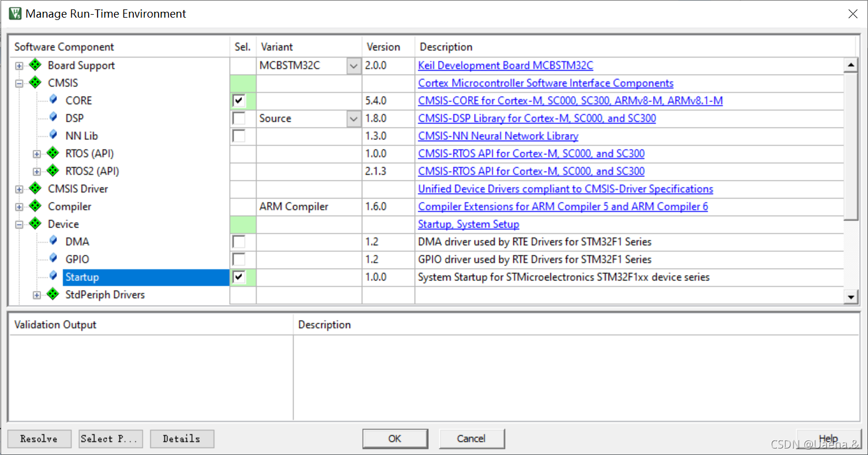Open Cortex Microcontroller Software Interface Components link
This screenshot has width=868, height=455.
tap(546, 83)
